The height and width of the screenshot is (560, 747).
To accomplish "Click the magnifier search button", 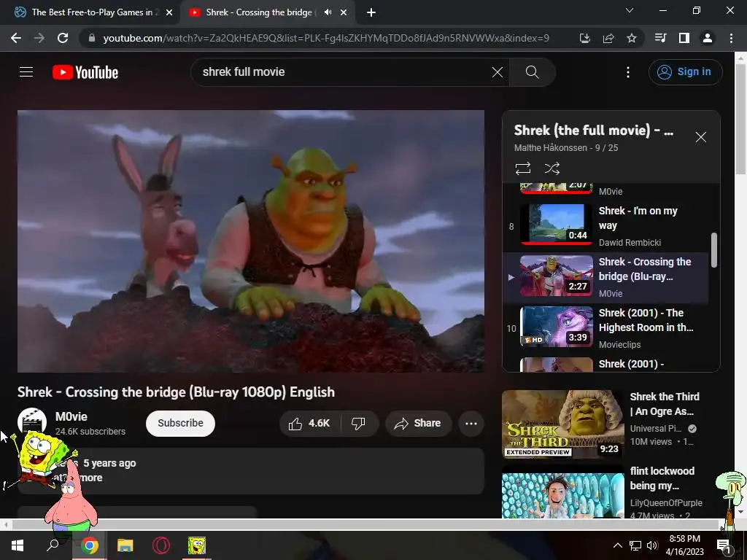I will coord(532,72).
